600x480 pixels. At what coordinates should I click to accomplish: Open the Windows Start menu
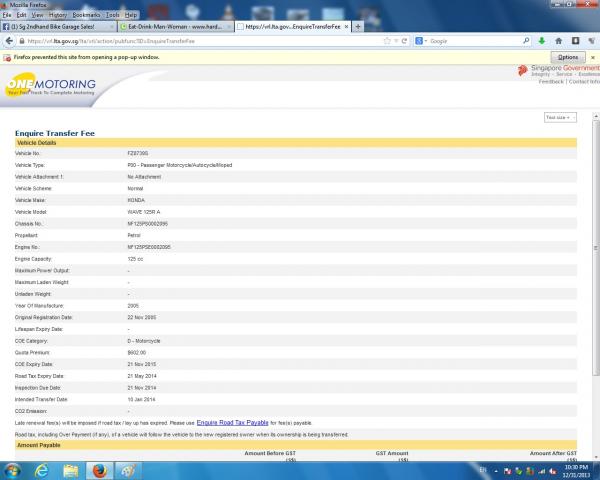click(12, 470)
